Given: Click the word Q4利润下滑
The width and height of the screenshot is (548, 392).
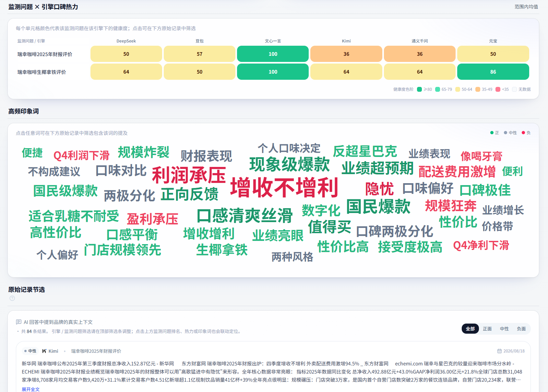Looking at the screenshot, I should [81, 156].
